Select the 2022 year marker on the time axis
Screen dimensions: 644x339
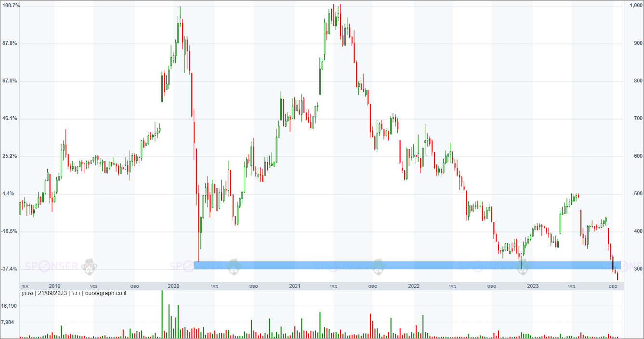413,286
